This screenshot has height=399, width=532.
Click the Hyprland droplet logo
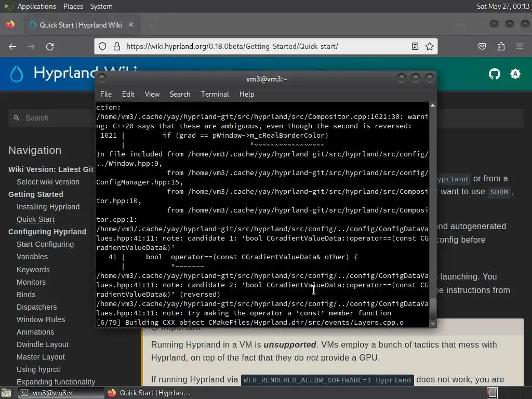pyautogui.click(x=16, y=74)
